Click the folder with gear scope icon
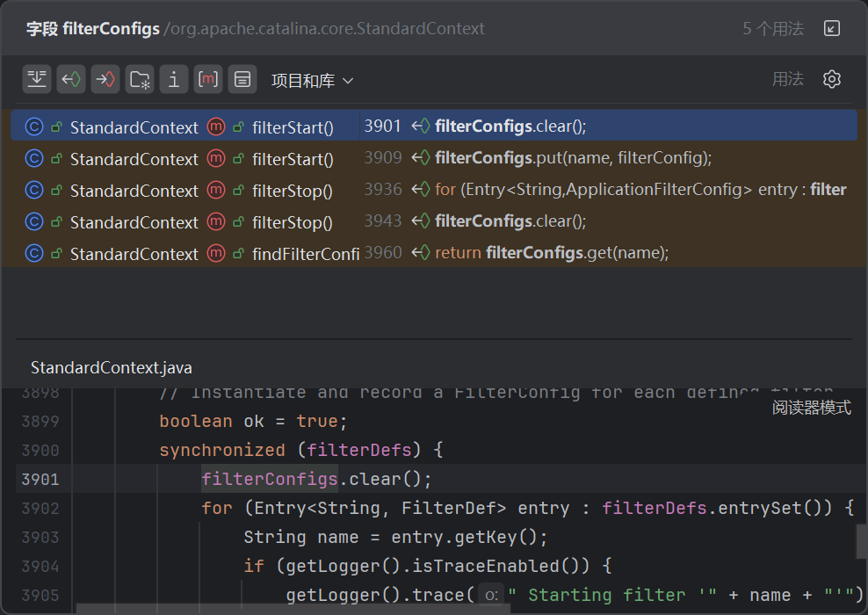 pos(140,80)
